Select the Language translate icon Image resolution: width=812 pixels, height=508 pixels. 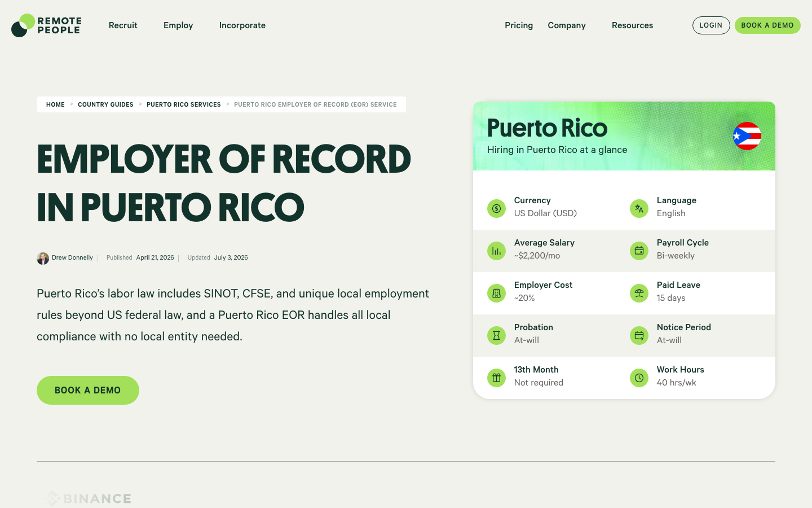pos(639,208)
